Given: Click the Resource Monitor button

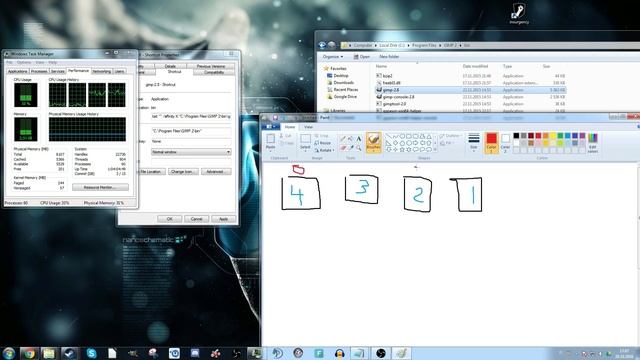Looking at the screenshot, I should coord(100,187).
